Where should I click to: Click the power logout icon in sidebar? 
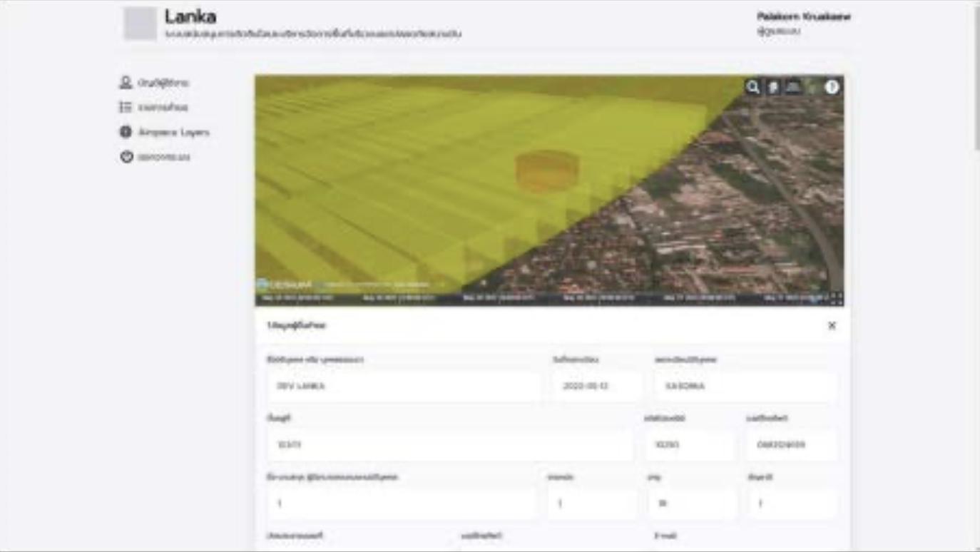(126, 157)
